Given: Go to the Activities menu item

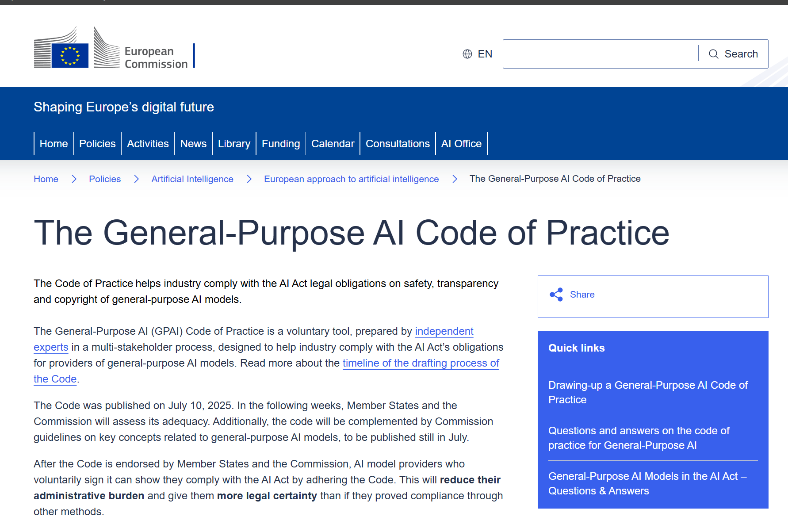Looking at the screenshot, I should (x=148, y=144).
